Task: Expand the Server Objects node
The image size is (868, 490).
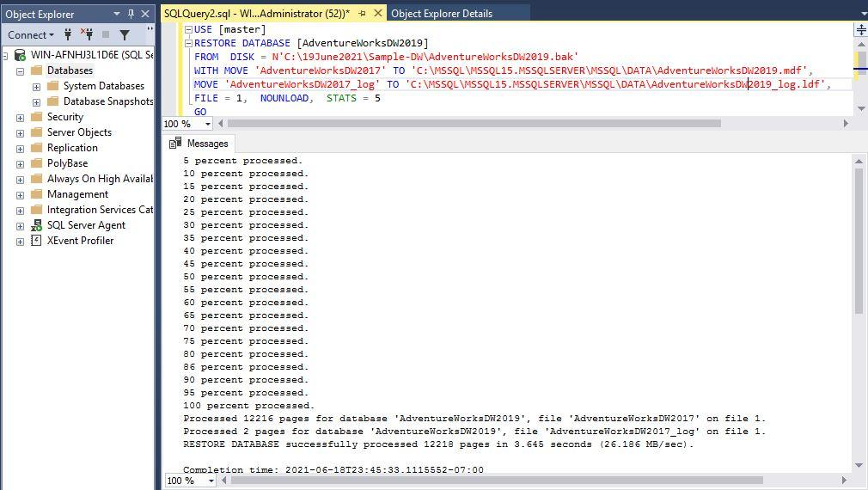Action: [21, 133]
